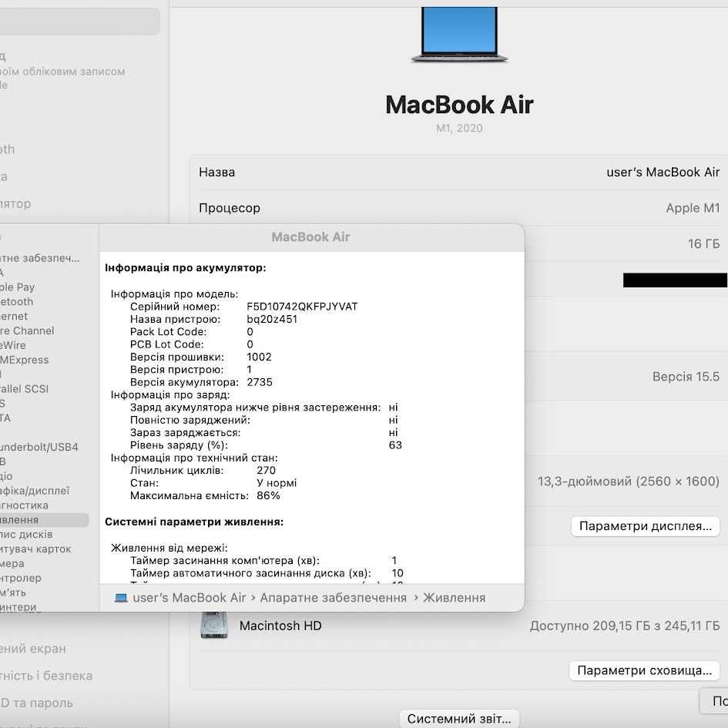Screen dimensions: 728x728
Task: Select Apple Pay in the report sidebar
Action: [17, 287]
